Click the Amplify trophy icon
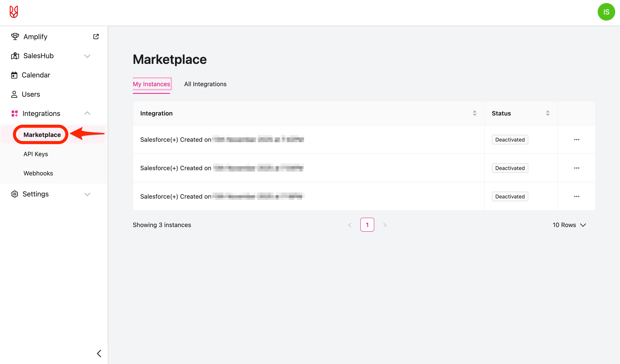 point(15,37)
